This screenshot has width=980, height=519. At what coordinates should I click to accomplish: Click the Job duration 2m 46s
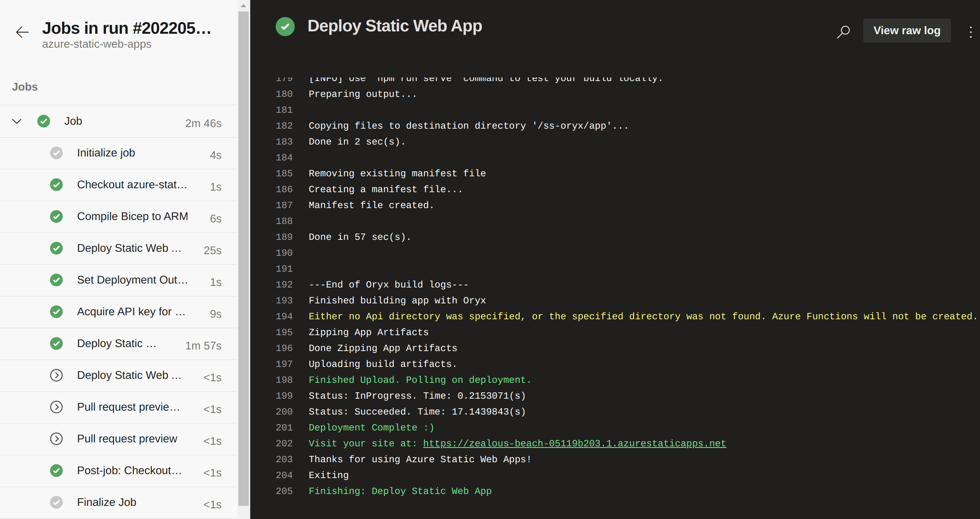203,123
